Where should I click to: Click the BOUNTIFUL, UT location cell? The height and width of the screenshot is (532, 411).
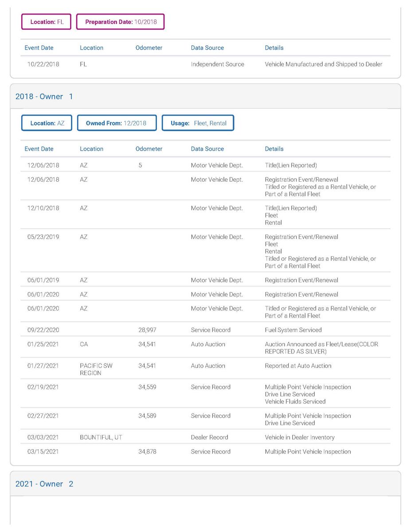coord(101,437)
